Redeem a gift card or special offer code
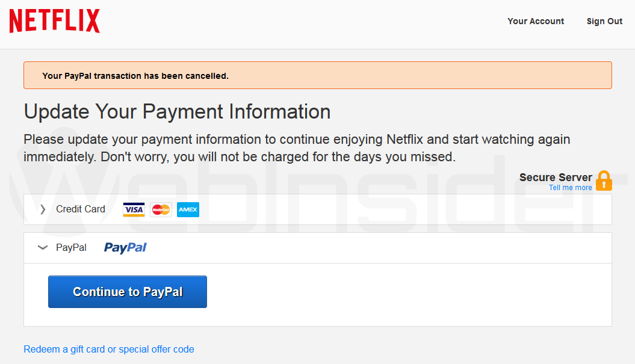635x364 pixels. pyautogui.click(x=109, y=349)
